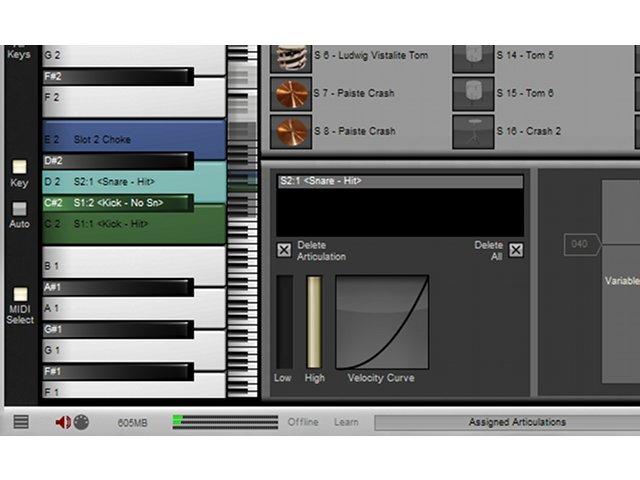The height and width of the screenshot is (480, 640).
Task: Open the Assigned Articulations bar
Action: [507, 422]
